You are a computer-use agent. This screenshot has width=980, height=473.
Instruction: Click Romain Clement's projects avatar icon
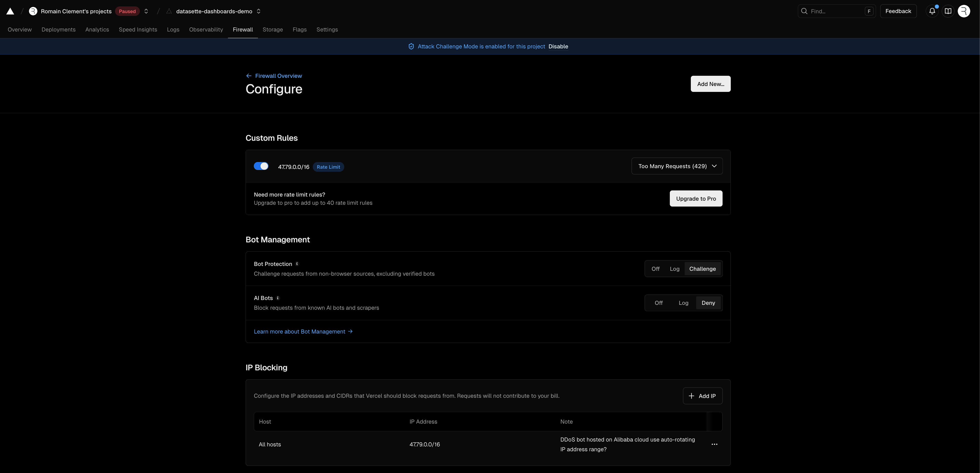point(33,12)
